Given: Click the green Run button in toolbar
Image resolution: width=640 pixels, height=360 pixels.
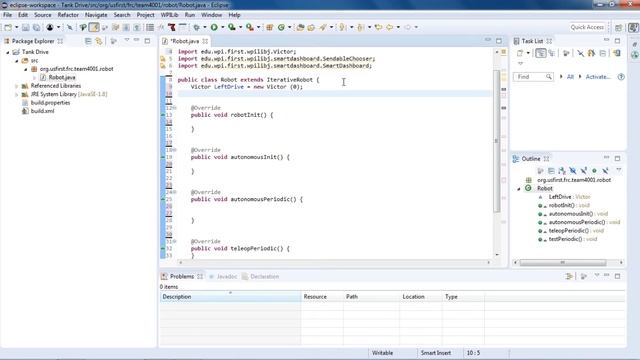Looking at the screenshot, I should pos(214,27).
